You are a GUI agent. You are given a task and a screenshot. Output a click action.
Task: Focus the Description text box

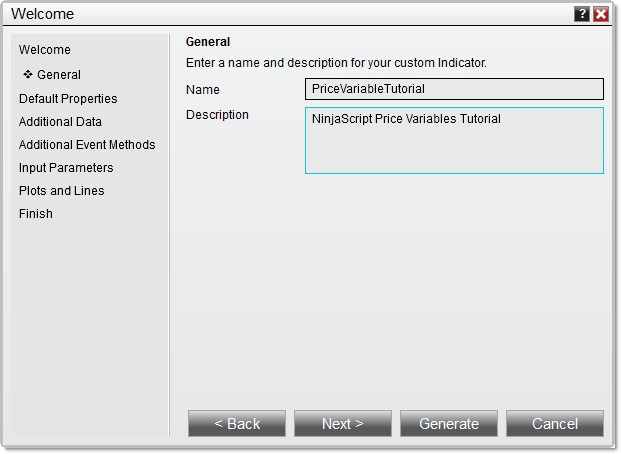(x=454, y=141)
